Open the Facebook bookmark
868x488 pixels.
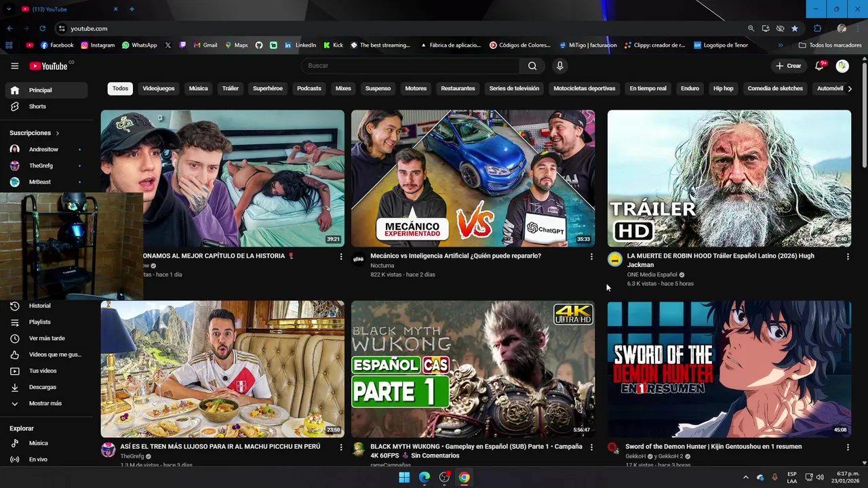[x=57, y=45]
